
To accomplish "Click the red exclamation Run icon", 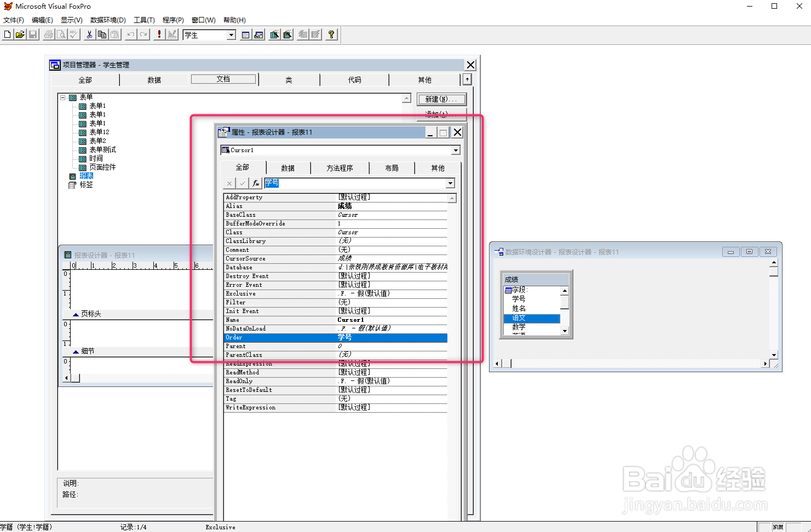I will [x=159, y=34].
